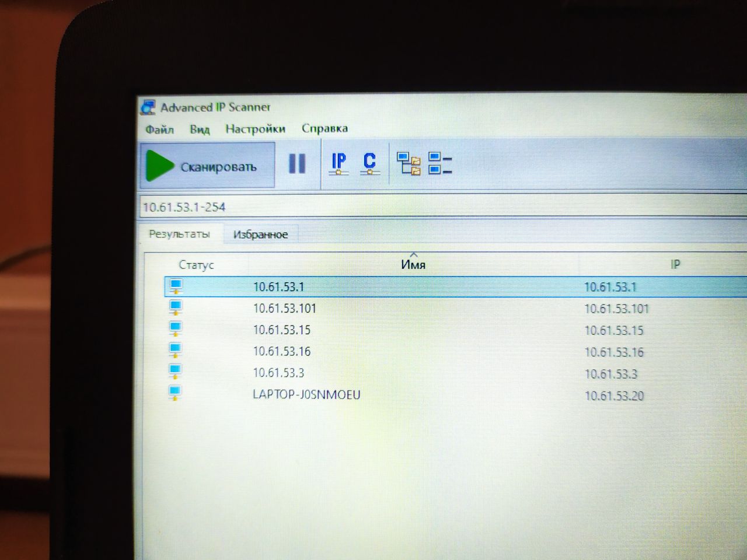Click computer icon of LAPTOP-J0SNMOEU row
The image size is (747, 560).
tap(175, 393)
